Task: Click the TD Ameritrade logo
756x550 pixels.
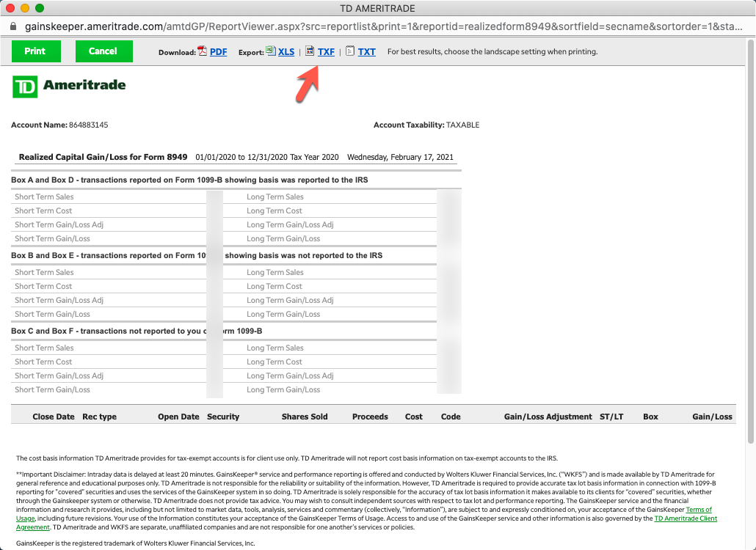Action: [x=69, y=87]
